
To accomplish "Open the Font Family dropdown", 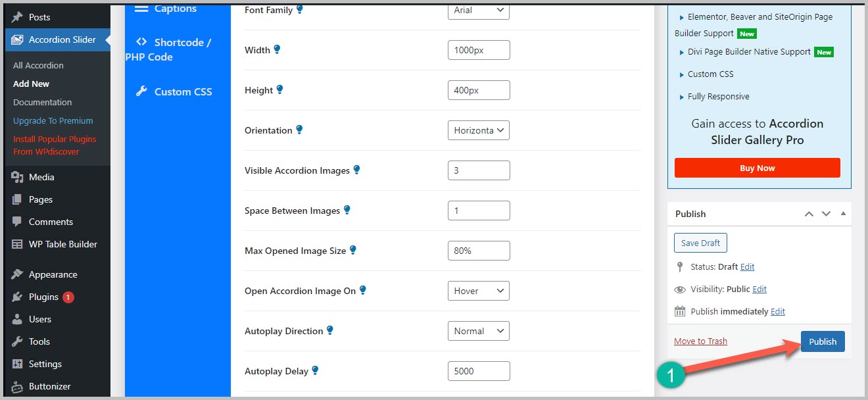I will (x=479, y=10).
